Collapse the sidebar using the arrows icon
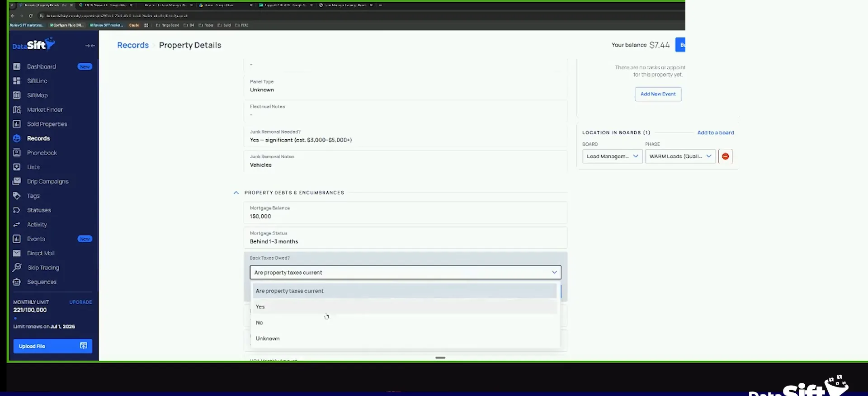Viewport: 868px width, 396px height. point(90,46)
